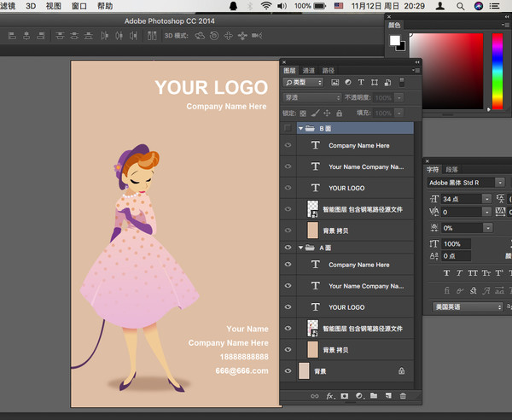Click the Delete layer trash icon

pyautogui.click(x=403, y=395)
